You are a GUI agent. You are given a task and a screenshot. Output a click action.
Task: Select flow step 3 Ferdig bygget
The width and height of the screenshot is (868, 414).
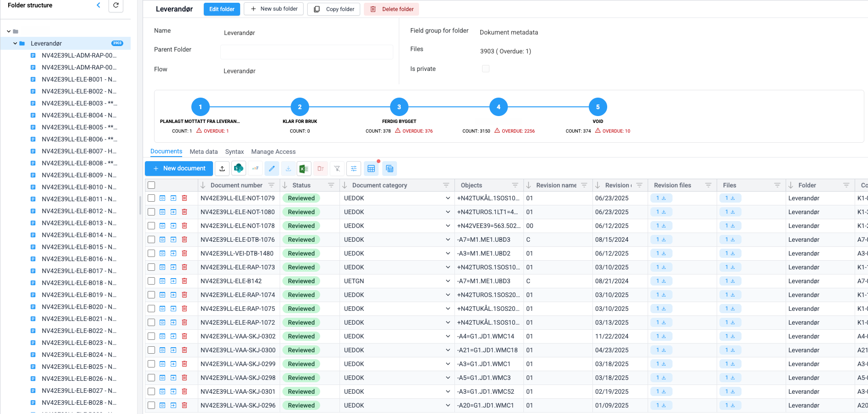point(399,107)
